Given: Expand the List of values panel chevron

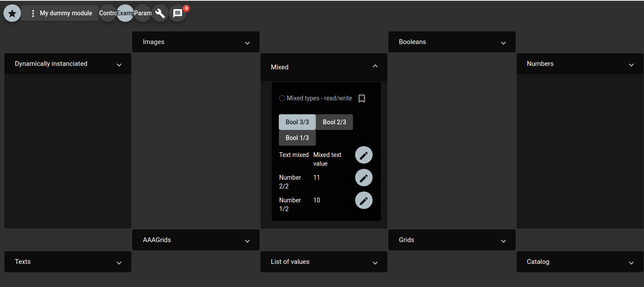Looking at the screenshot, I should [x=375, y=263].
